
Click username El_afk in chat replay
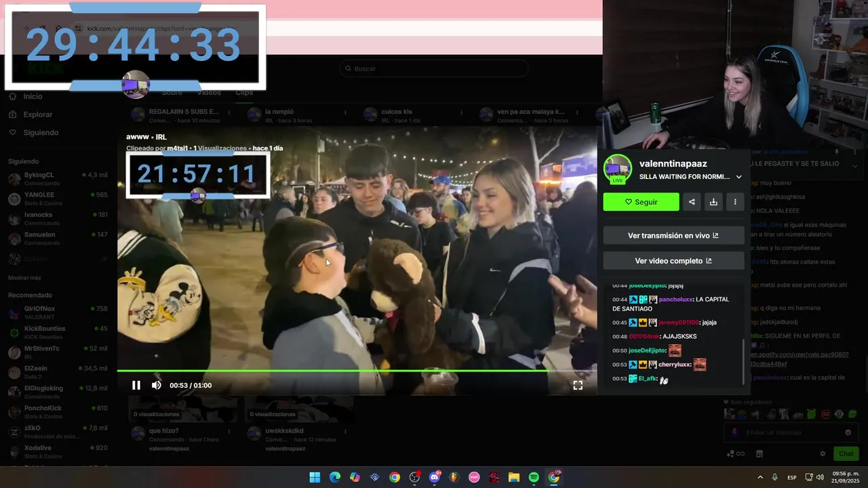click(647, 379)
